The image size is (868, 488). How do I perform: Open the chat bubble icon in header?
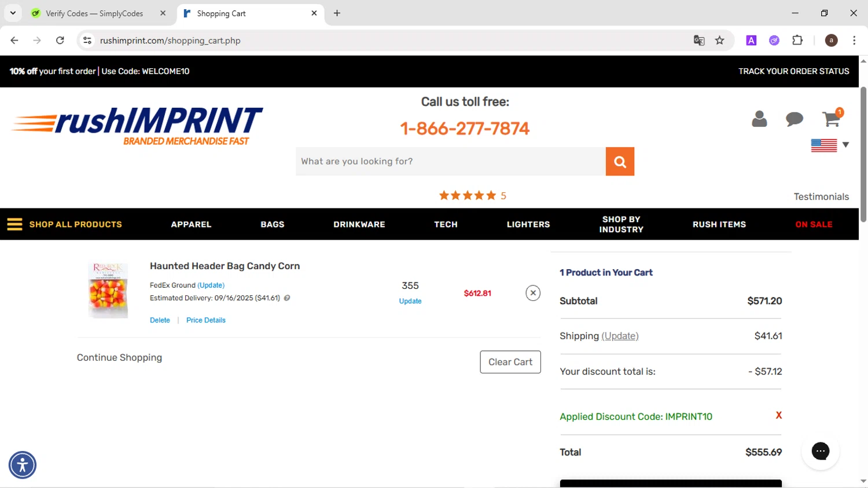tap(795, 119)
